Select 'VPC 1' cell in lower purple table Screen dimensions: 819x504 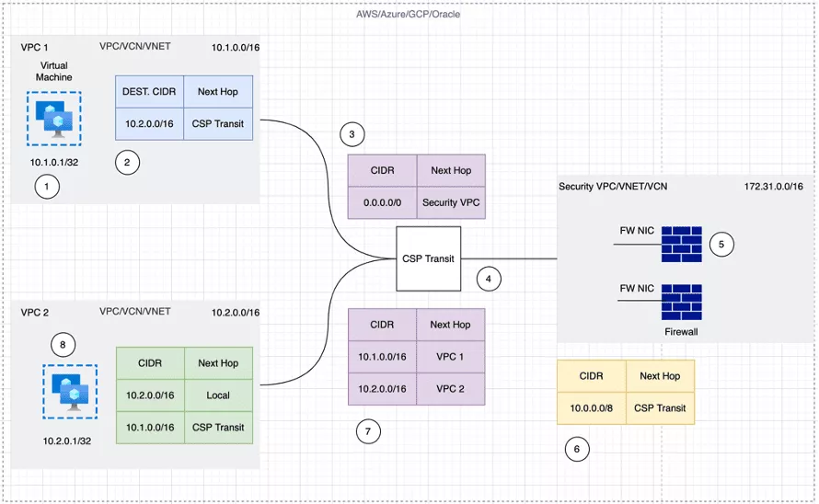pyautogui.click(x=450, y=357)
